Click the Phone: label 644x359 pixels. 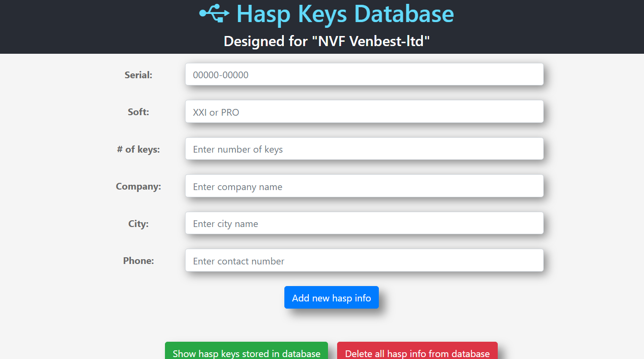point(139,261)
